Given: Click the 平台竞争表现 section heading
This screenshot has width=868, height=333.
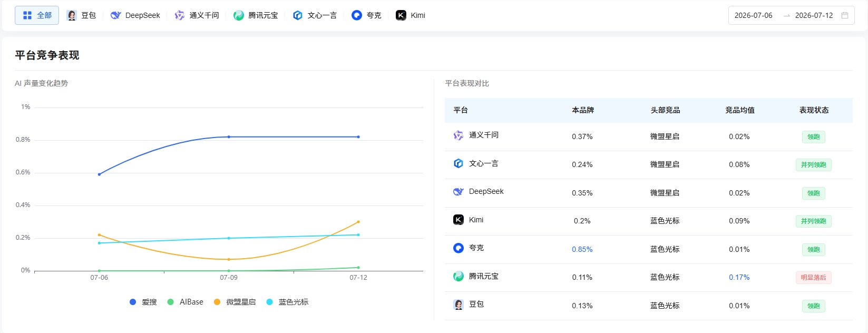Looking at the screenshot, I should tap(47, 55).
